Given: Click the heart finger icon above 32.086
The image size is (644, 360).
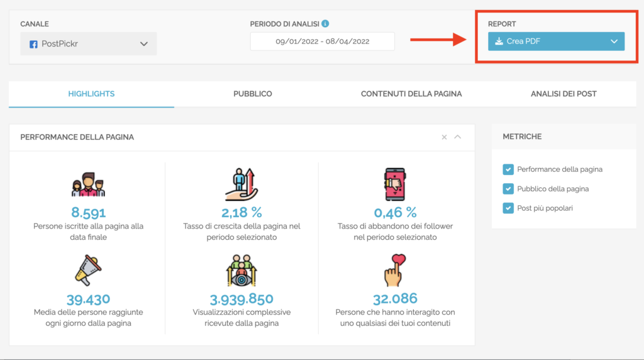Looking at the screenshot, I should tap(395, 270).
